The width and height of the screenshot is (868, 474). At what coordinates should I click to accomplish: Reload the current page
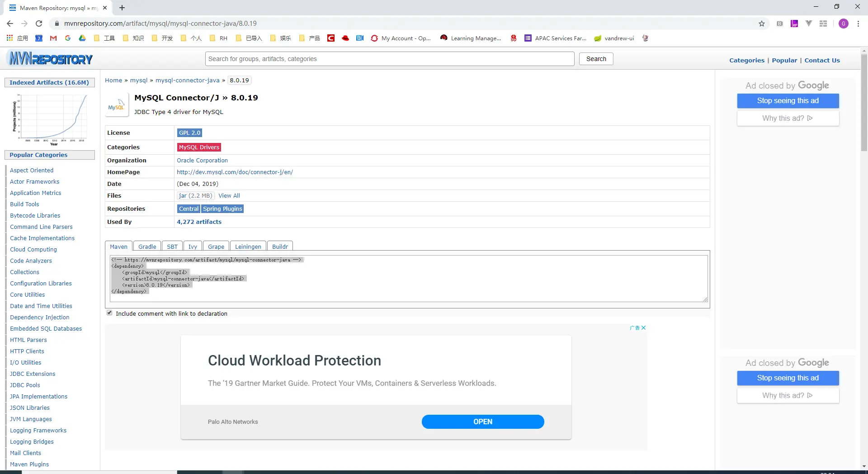pos(39,24)
